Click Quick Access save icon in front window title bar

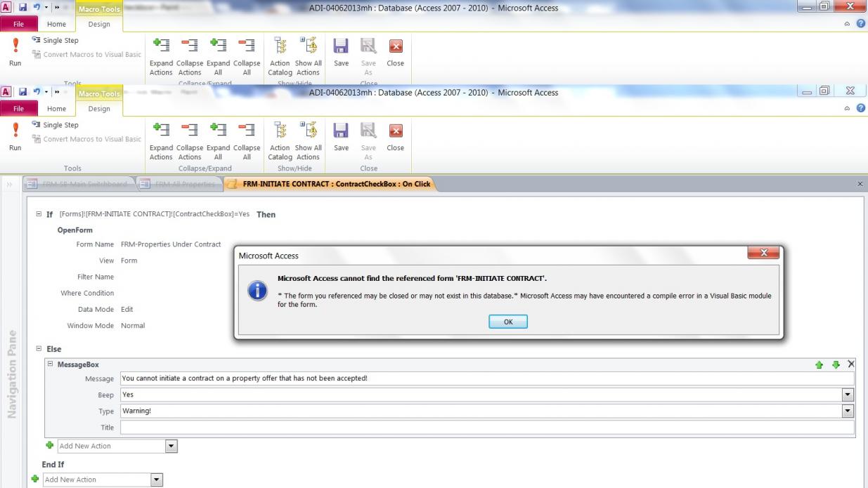click(24, 93)
